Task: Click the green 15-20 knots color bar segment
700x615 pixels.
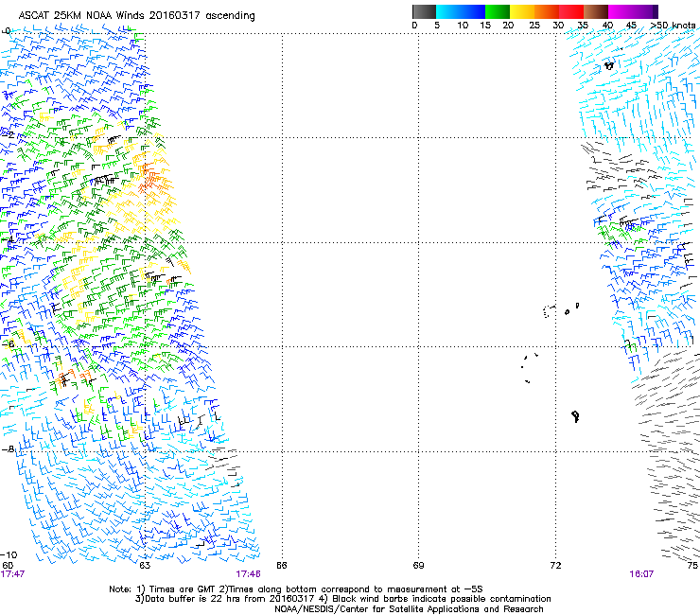Action: pyautogui.click(x=498, y=11)
